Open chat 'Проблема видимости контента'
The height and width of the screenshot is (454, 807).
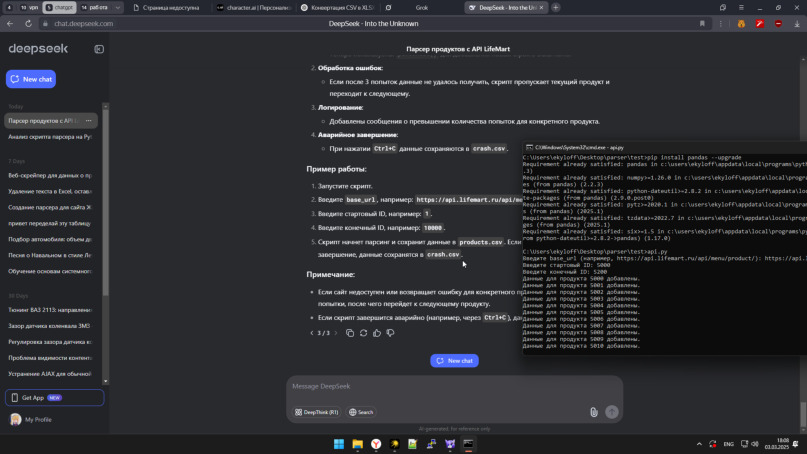50,358
